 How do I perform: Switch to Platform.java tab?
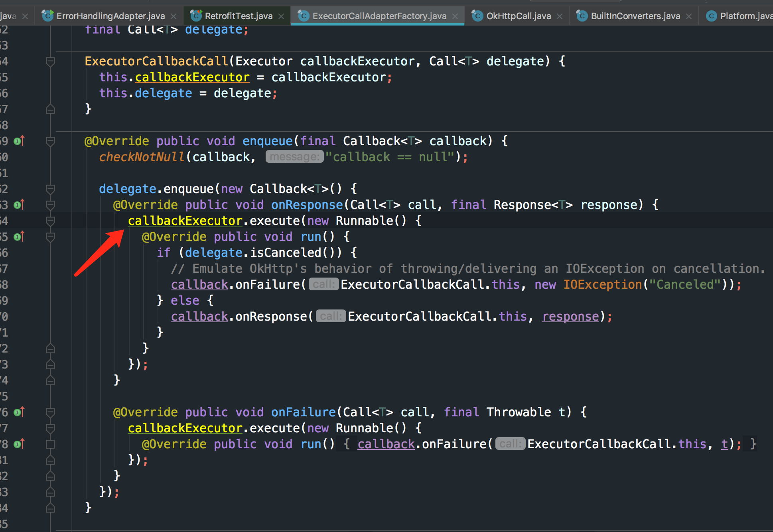coord(745,16)
